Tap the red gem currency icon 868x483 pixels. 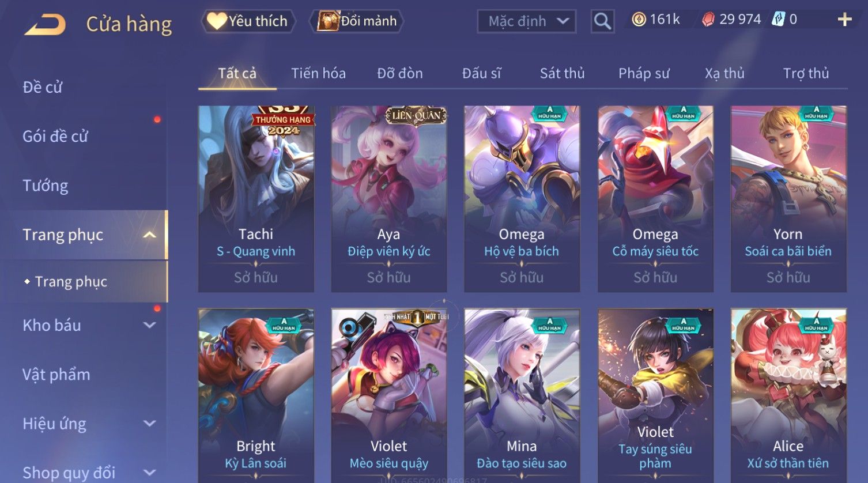708,20
